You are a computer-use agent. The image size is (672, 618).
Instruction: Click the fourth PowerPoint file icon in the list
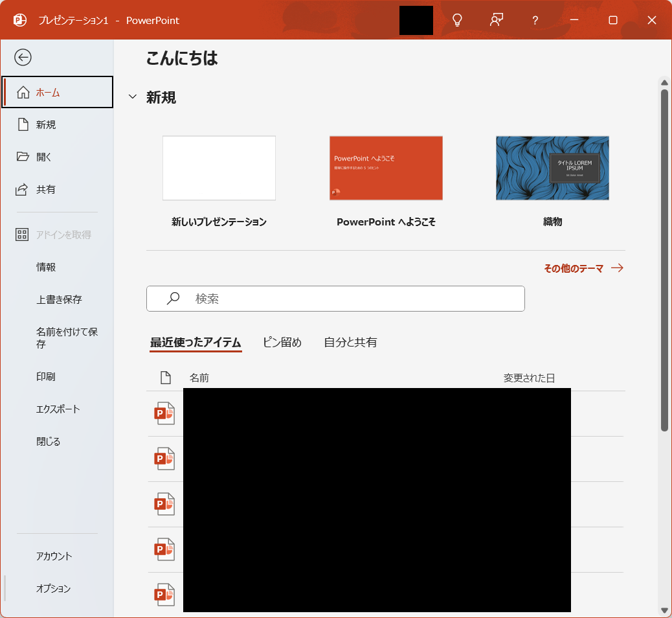coord(164,549)
